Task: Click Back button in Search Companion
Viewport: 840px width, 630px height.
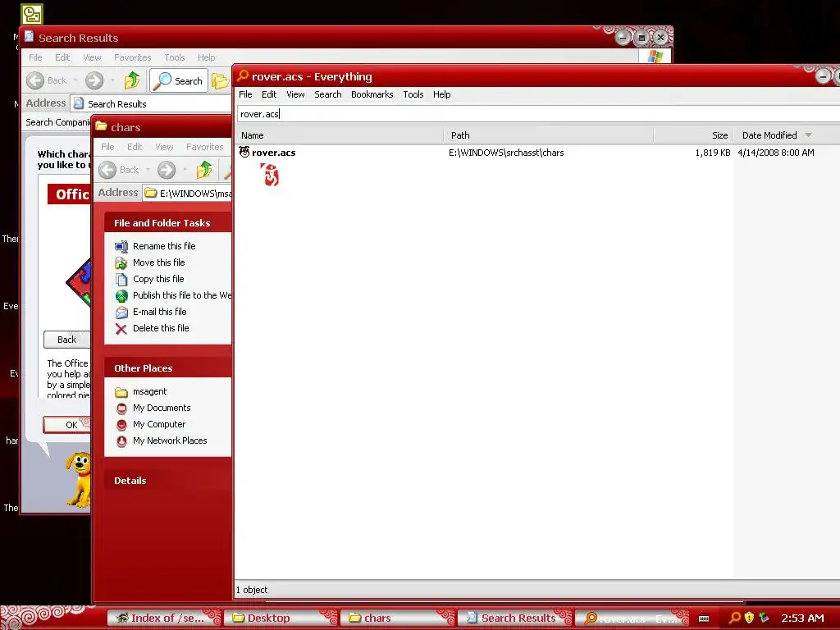Action: pos(66,340)
